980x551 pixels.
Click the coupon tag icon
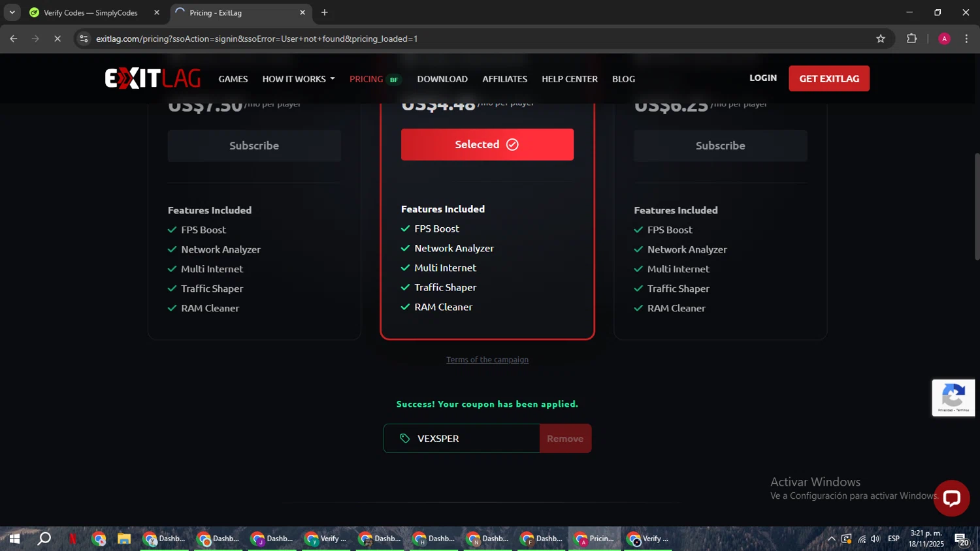point(405,438)
